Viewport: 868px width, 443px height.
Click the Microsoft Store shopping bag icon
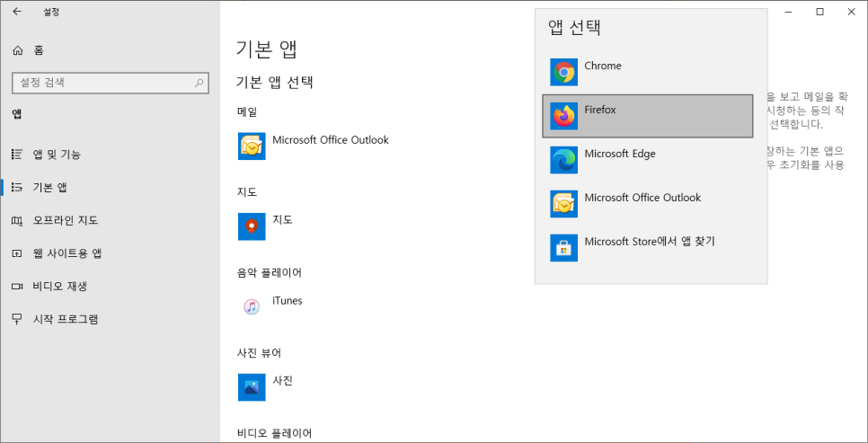[x=563, y=248]
